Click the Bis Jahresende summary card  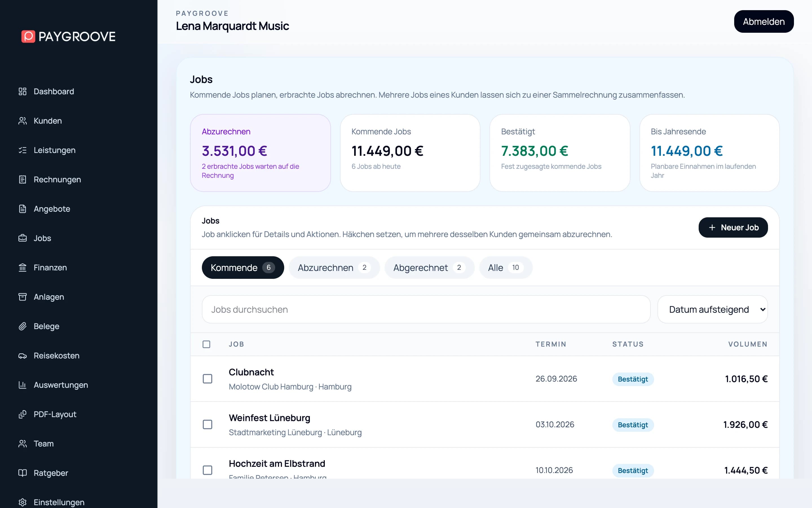tap(709, 153)
